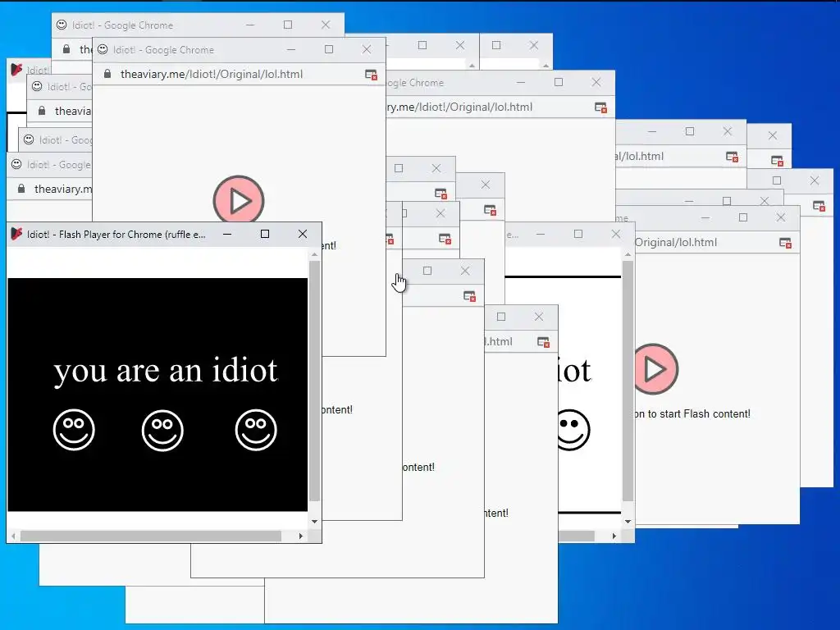Click the smiley favicon beside the "Idiot! - Goog" title
Image resolution: width=840 pixels, height=630 pixels.
tap(29, 139)
